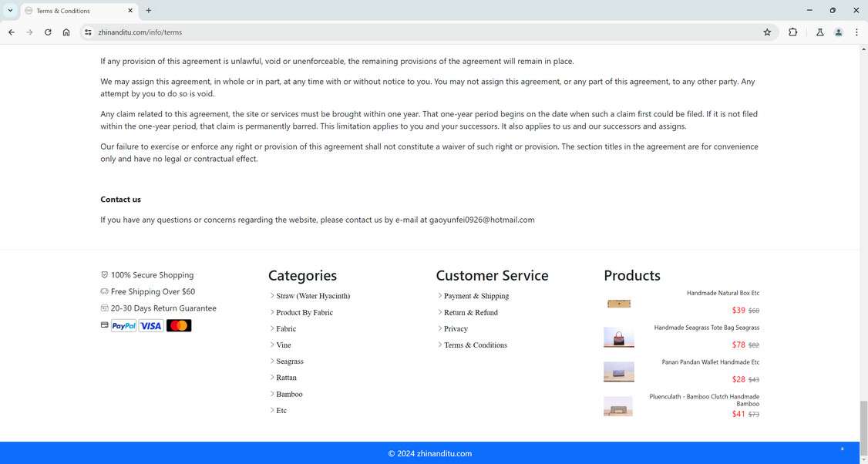Open the browser three-dot menu
Viewport: 868px width, 464px height.
(x=856, y=32)
